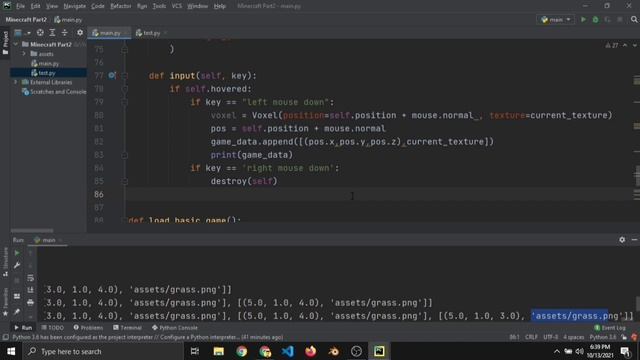Click the wrench icon in the Run panel
640x360 pixels.
[17, 266]
